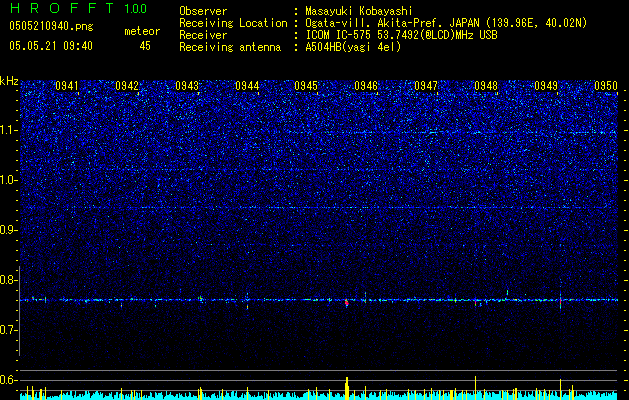Click the 0943 time marker
This screenshot has height=400, width=629.
coord(187,86)
